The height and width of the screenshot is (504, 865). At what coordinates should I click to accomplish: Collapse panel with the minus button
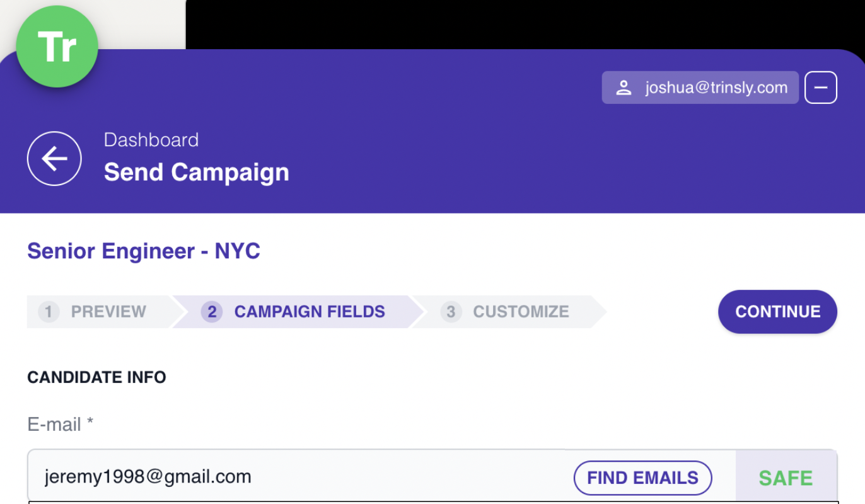pos(820,88)
